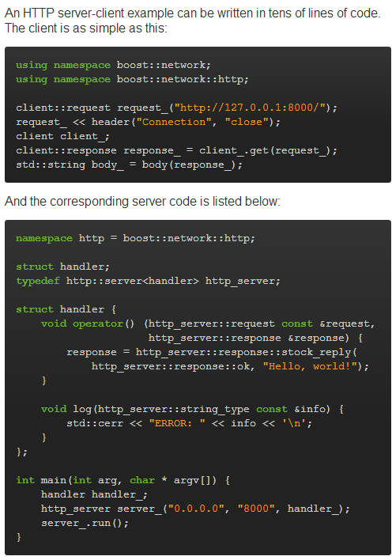Click the "0.0.0.0" address string
Viewport: 392px width, 560px height.
[196, 509]
